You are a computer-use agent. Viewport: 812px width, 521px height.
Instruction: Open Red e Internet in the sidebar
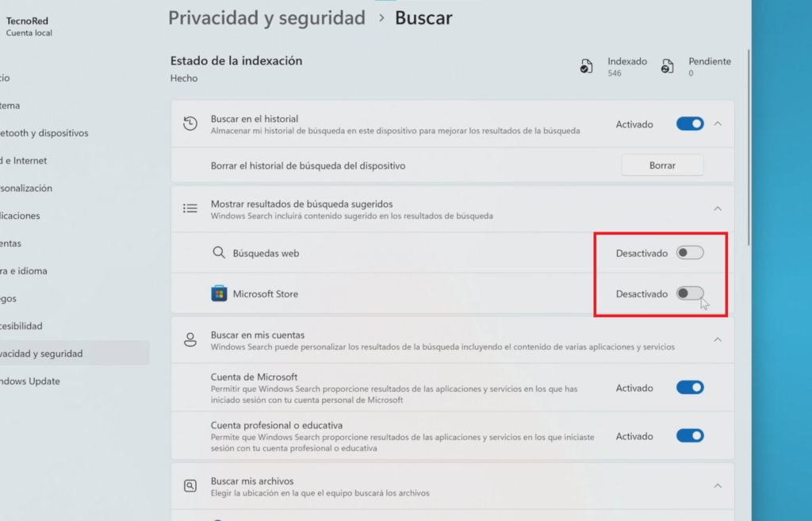[23, 160]
